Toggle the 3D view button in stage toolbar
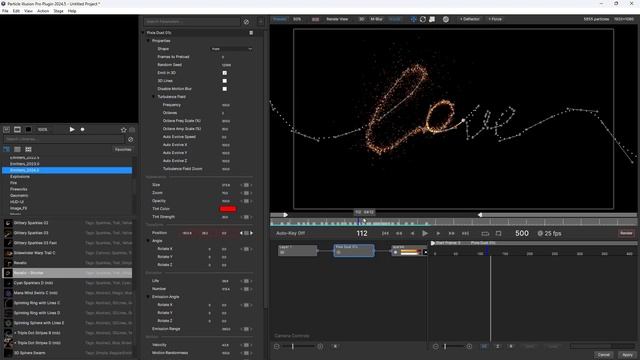 coord(361,19)
